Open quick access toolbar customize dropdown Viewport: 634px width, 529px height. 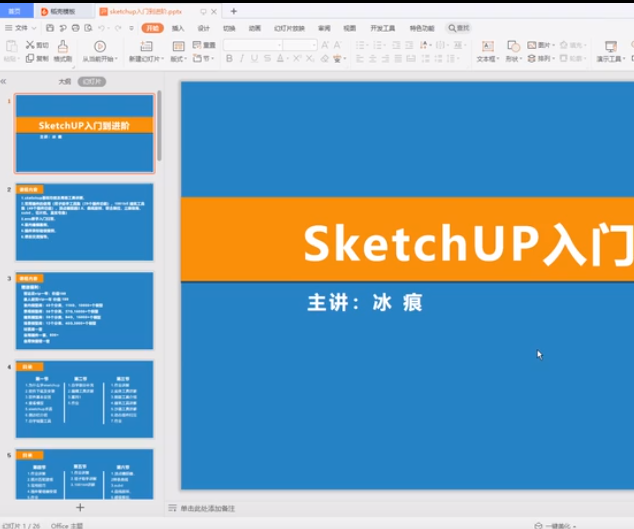point(131,28)
